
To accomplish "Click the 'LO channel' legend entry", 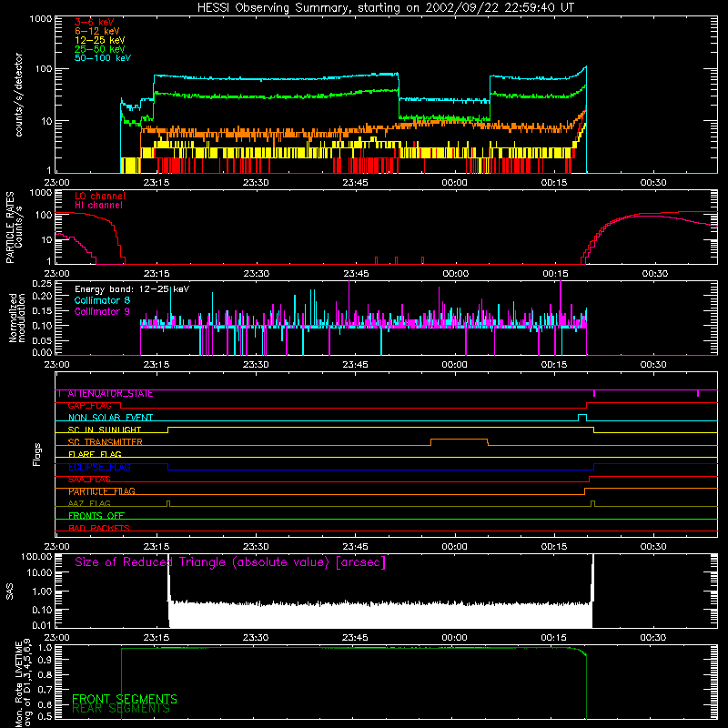I will pyautogui.click(x=100, y=196).
